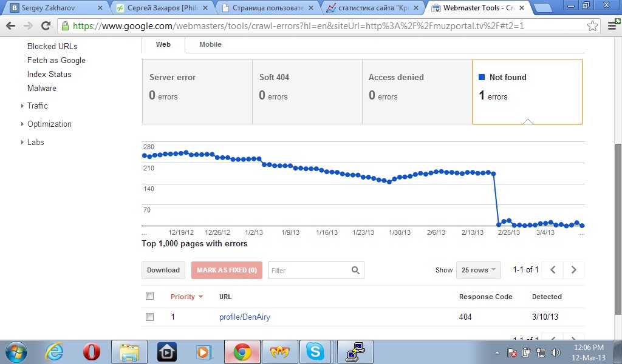This screenshot has height=364, width=622.
Task: Switch to the Mobile tab
Action: [x=210, y=45]
